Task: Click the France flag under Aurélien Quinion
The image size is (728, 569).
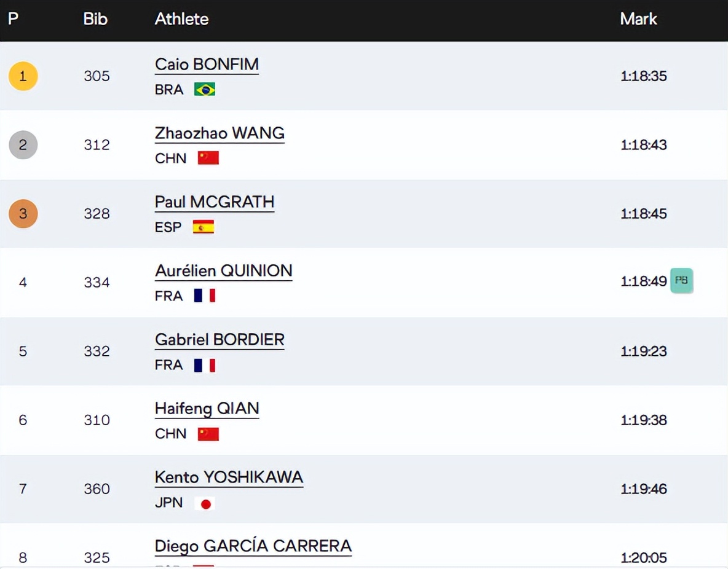Action: (x=205, y=296)
